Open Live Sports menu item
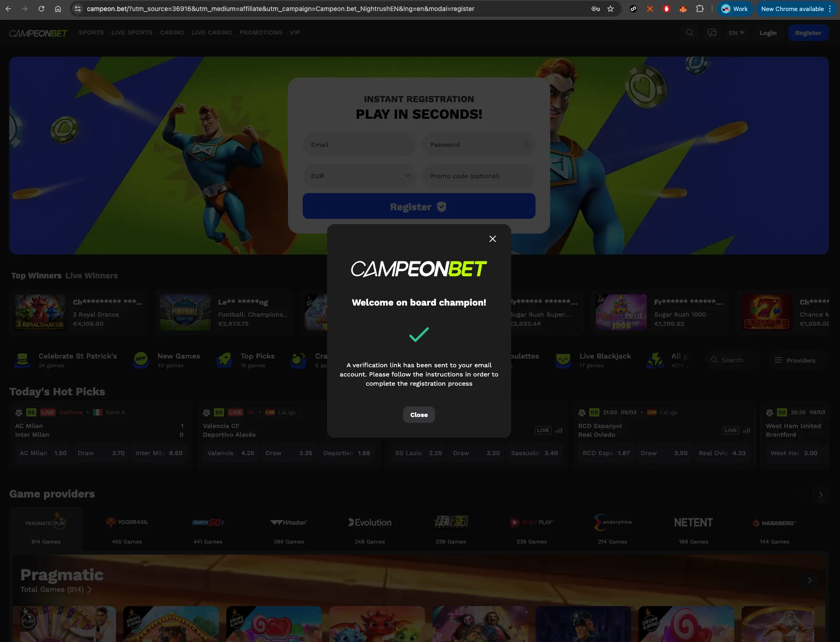This screenshot has height=642, width=840. point(132,33)
